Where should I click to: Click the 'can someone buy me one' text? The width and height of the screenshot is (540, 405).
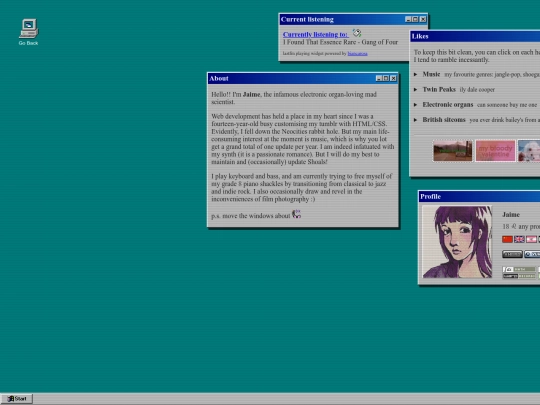click(x=507, y=105)
